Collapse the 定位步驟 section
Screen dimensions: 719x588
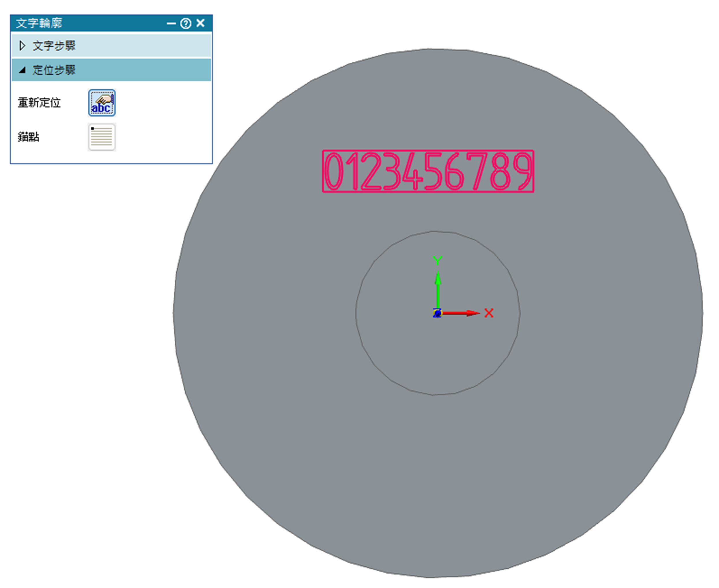111,70
